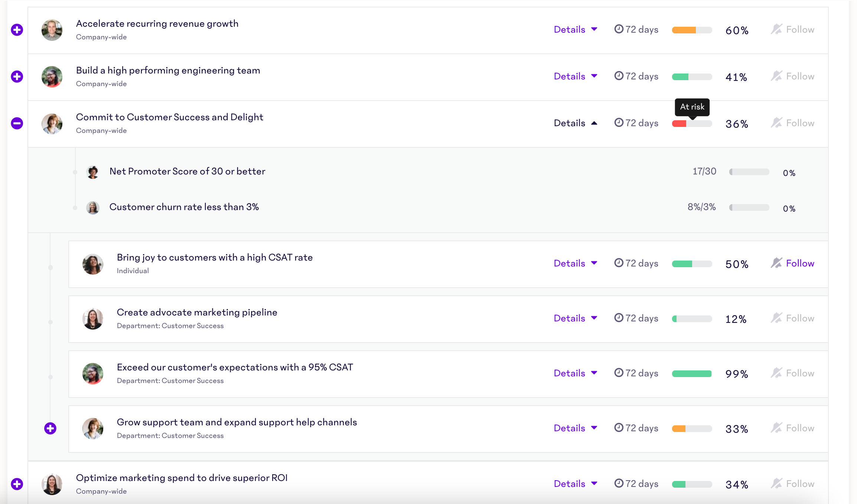The image size is (857, 504).
Task: Click 99% progress bar for 95% CSAT
Action: click(691, 374)
